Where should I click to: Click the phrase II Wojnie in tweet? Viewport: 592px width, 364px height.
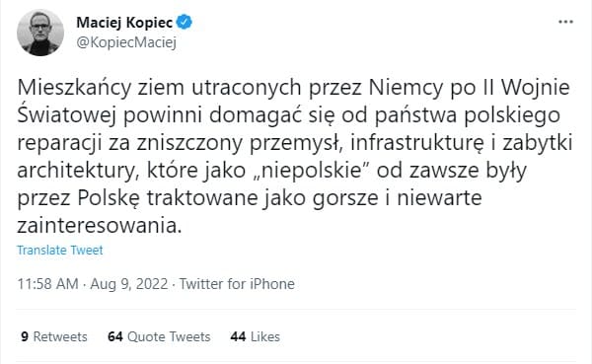pyautogui.click(x=526, y=88)
